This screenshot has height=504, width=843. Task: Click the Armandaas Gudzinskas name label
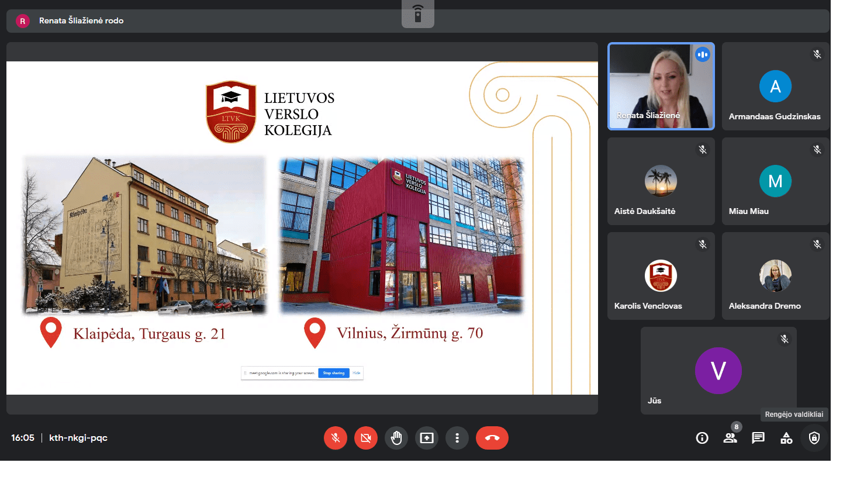(775, 116)
